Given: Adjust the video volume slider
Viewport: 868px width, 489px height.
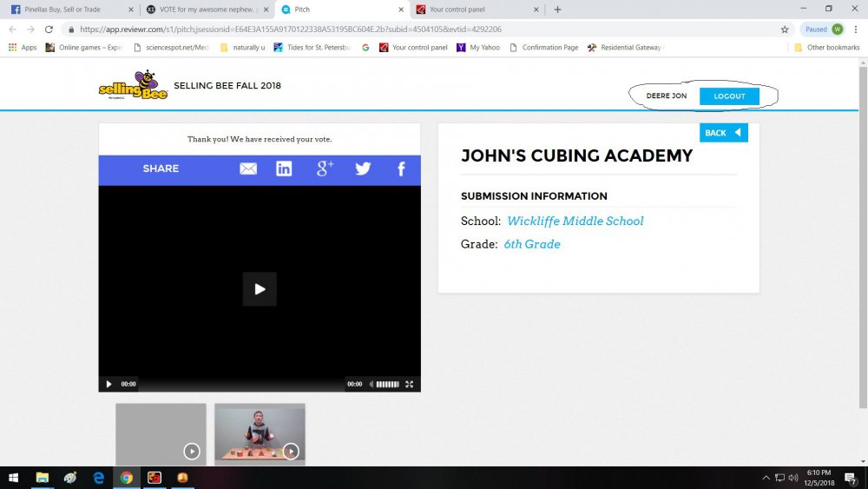Looking at the screenshot, I should pyautogui.click(x=388, y=384).
